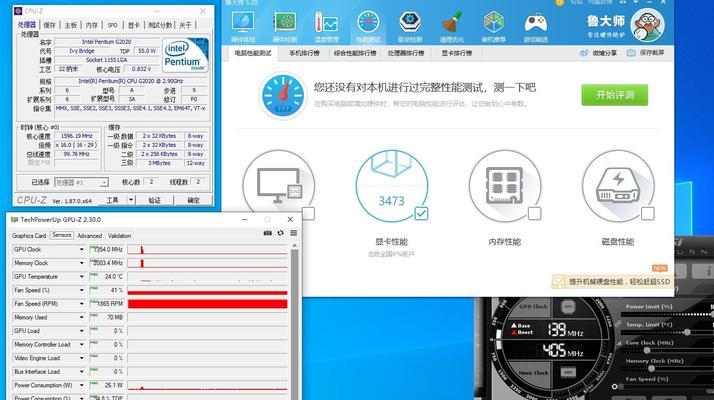The width and height of the screenshot is (714, 400).
Task: Switch to GPU-Z Validation tab
Action: [119, 236]
